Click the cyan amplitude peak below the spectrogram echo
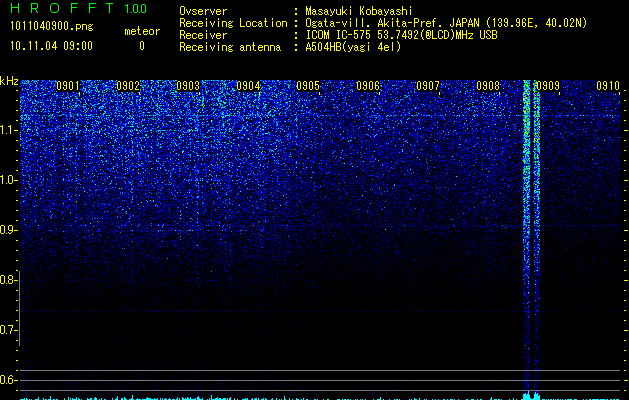Viewport: 629px width, 400px height. [532, 396]
